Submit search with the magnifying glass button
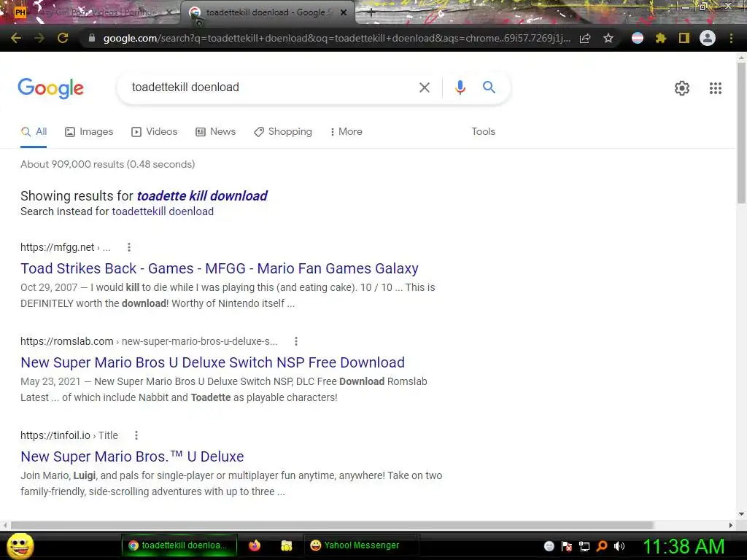The image size is (747, 560). tap(489, 87)
